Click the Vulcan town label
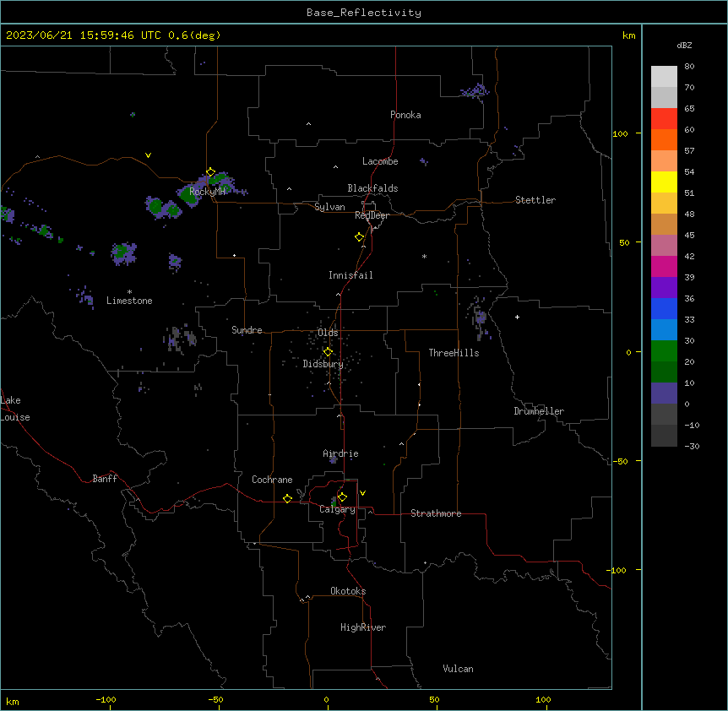Viewport: 728px width, 711px height. click(x=458, y=669)
